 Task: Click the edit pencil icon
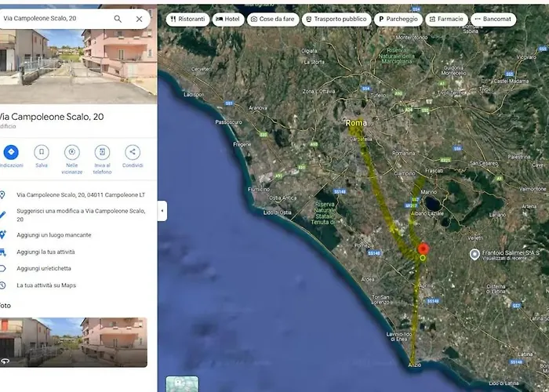[x=2, y=215]
